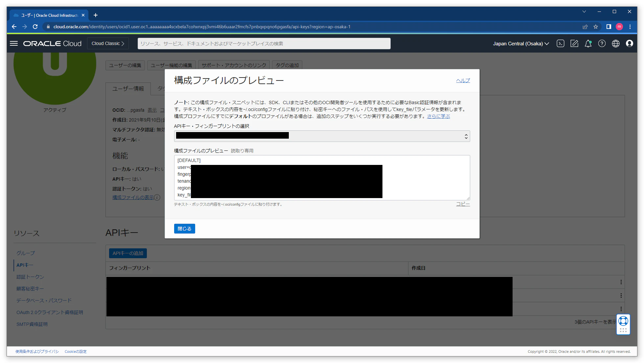Viewport: 644px width, 363px height.
Task: Open OAuth 2.0クライアント資格証明 resource link
Action: point(50,312)
